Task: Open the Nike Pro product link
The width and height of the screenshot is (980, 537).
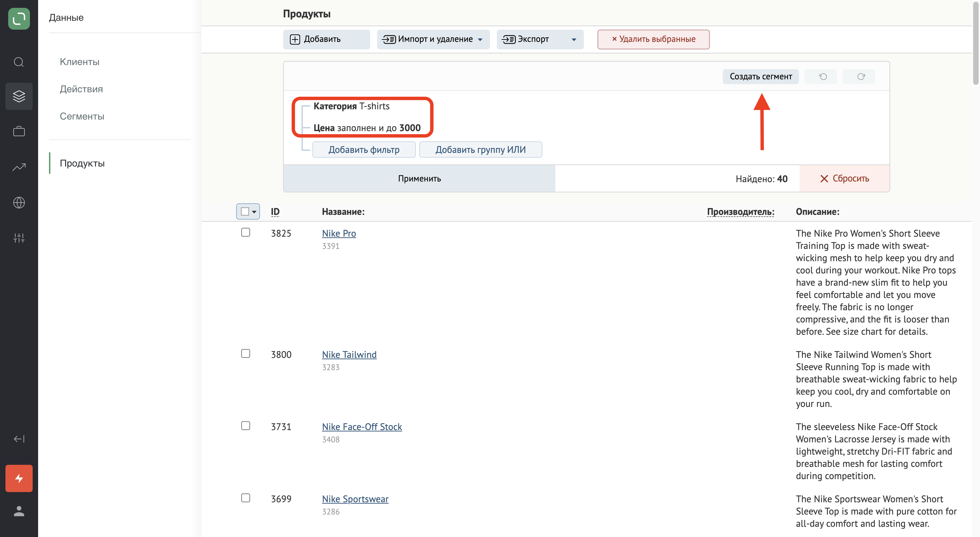Action: pyautogui.click(x=339, y=233)
